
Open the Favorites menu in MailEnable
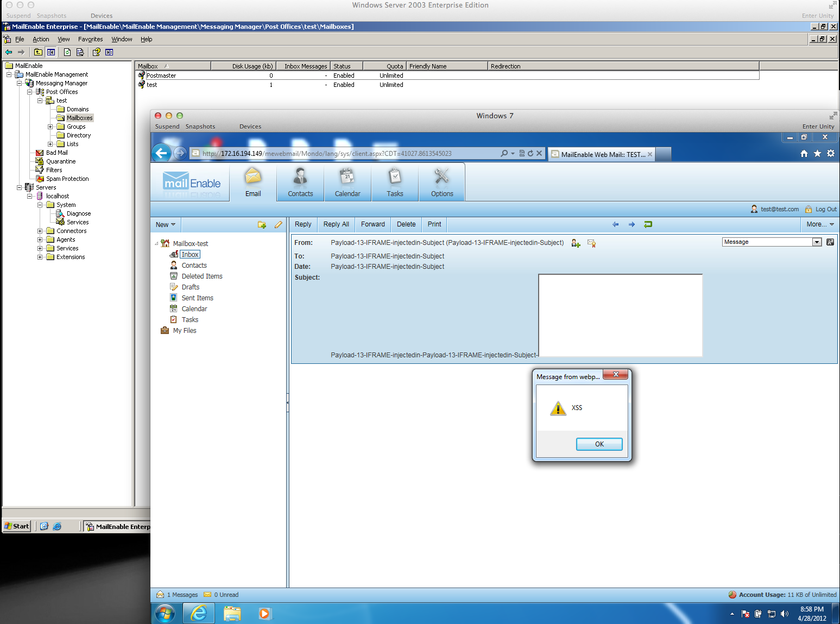coord(90,39)
